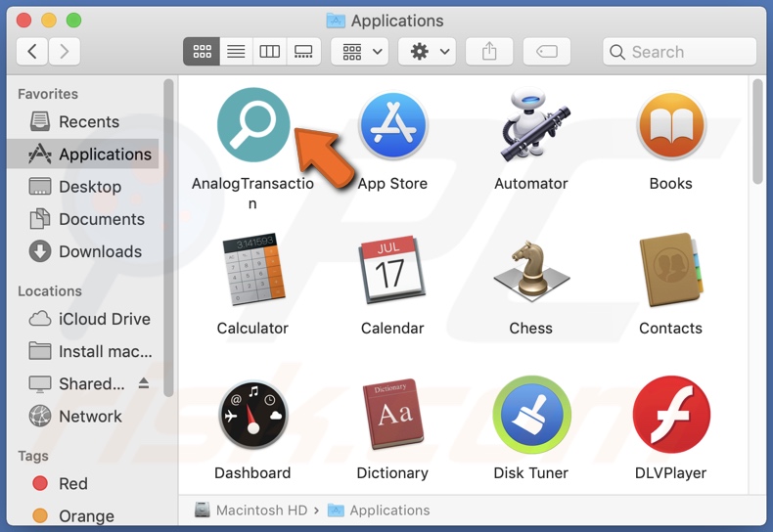Screen dimensions: 773x532
Task: Go back with the left chevron button
Action: [32, 51]
